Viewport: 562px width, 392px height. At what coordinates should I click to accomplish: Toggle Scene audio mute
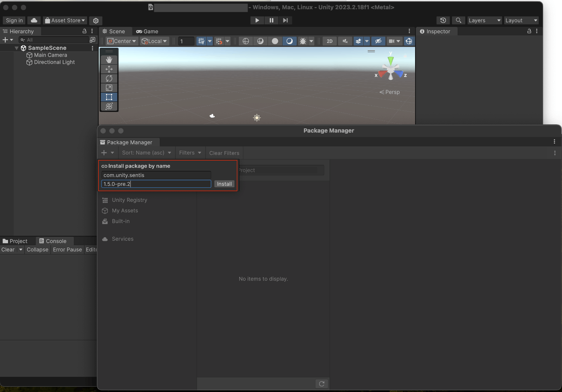[x=345, y=41]
